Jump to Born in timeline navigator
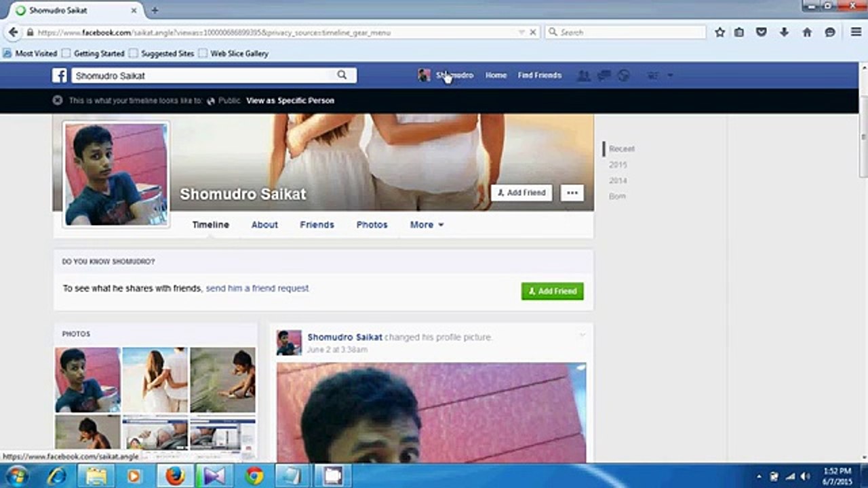 click(617, 196)
